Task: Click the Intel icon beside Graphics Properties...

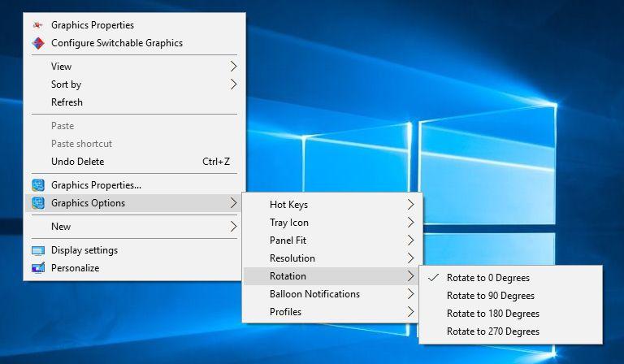Action: pos(38,185)
